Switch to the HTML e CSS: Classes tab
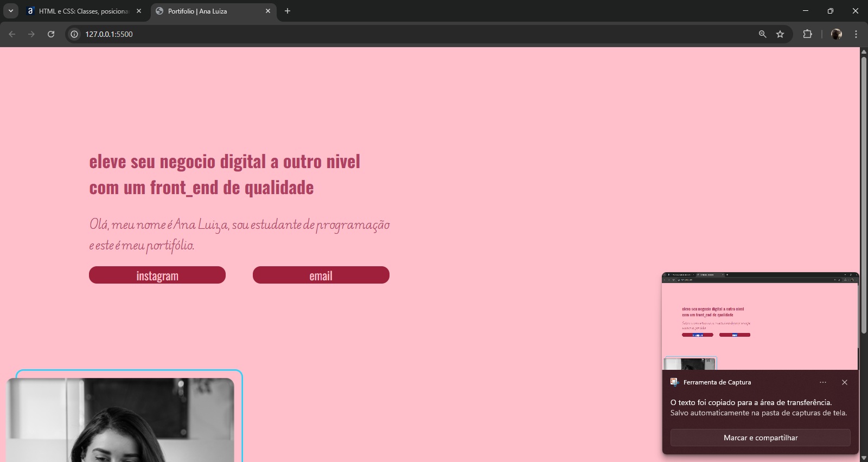Image resolution: width=868 pixels, height=462 pixels. click(x=84, y=11)
